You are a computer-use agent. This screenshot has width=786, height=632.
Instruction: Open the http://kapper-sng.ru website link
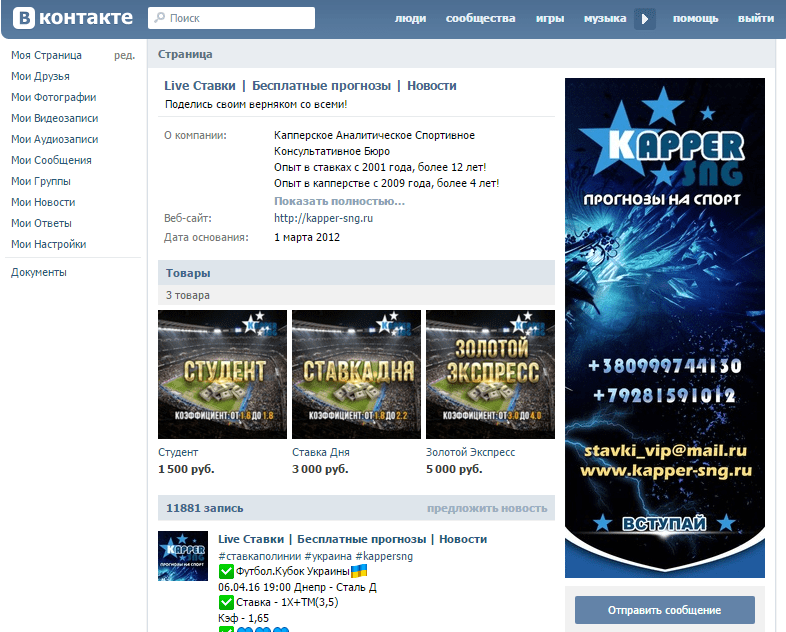coord(323,218)
